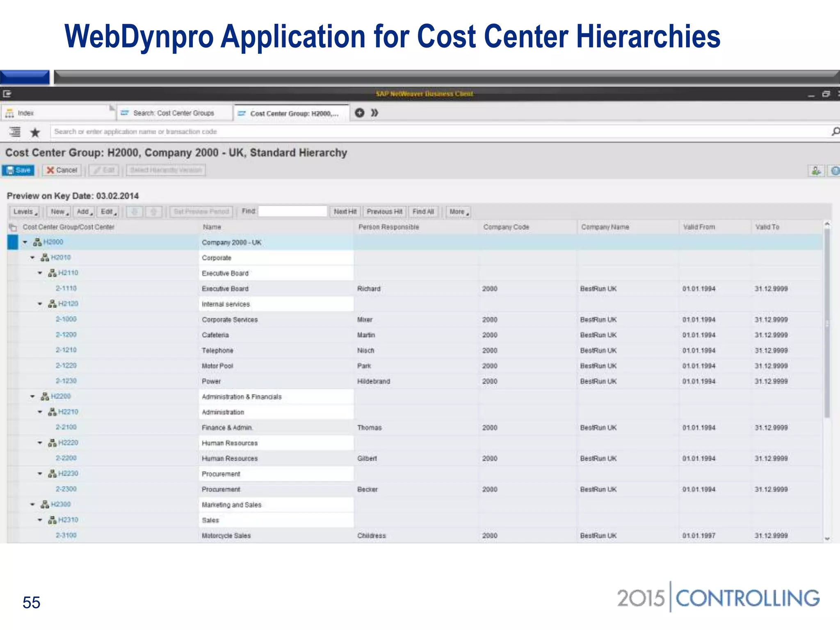840x630 pixels.
Task: Open the help icon
Action: [834, 171]
